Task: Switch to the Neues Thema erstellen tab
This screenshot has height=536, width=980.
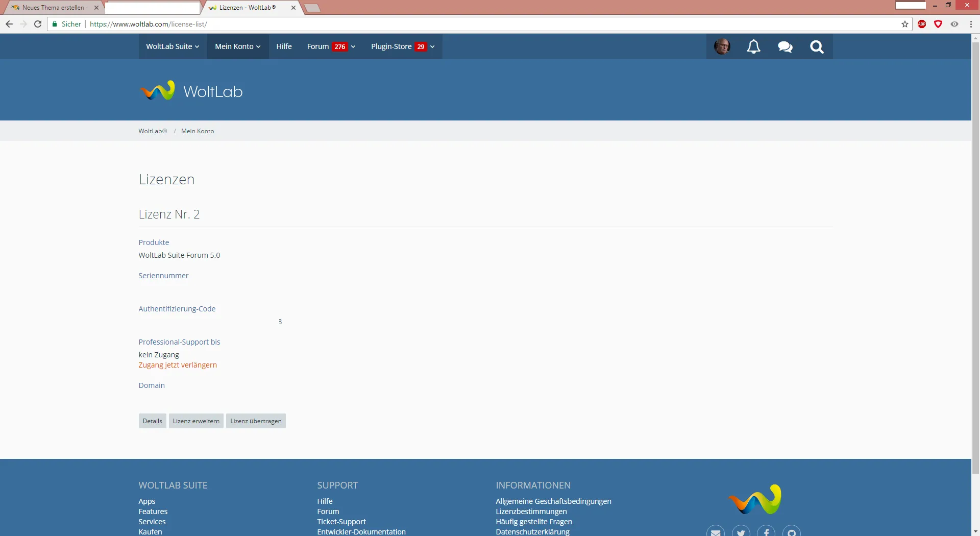Action: 54,8
